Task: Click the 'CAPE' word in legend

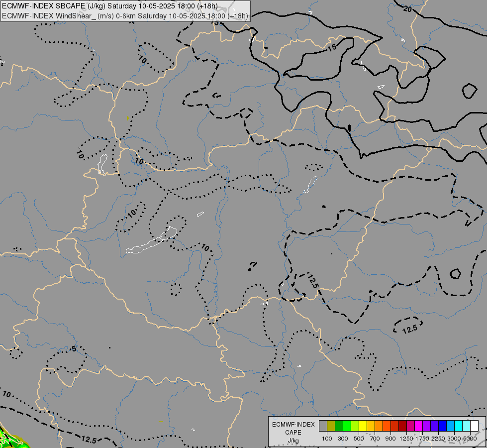Action: pos(293,433)
